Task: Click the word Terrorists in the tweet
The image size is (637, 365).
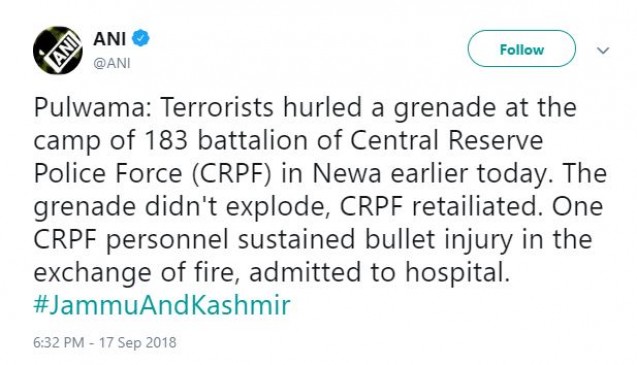Action: tap(217, 108)
